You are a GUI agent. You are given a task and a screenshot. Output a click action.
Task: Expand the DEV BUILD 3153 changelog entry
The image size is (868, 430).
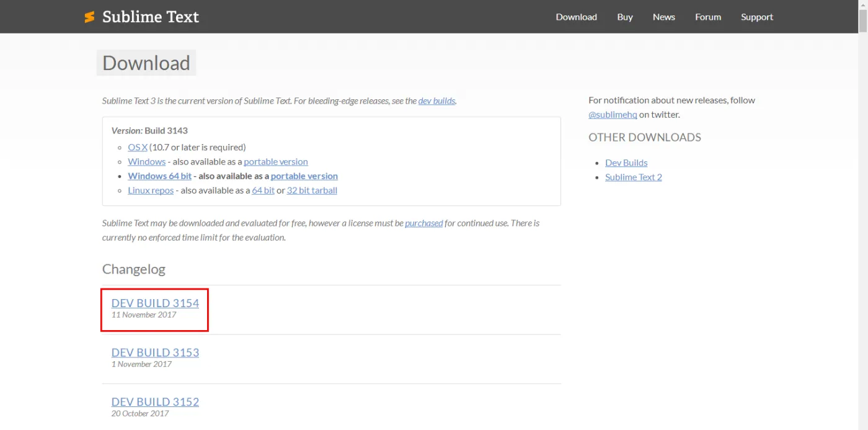pos(155,352)
